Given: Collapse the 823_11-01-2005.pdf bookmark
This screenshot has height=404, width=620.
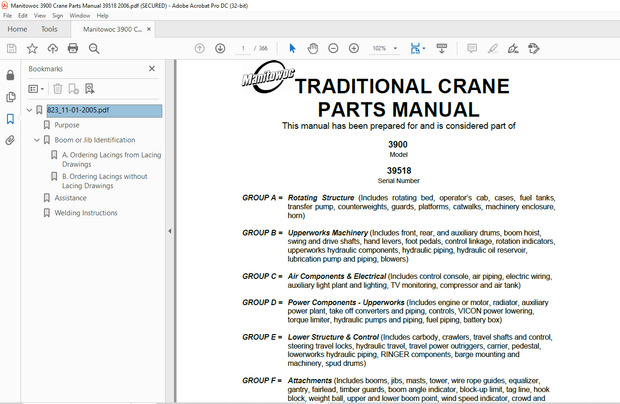Looking at the screenshot, I should pos(29,110).
